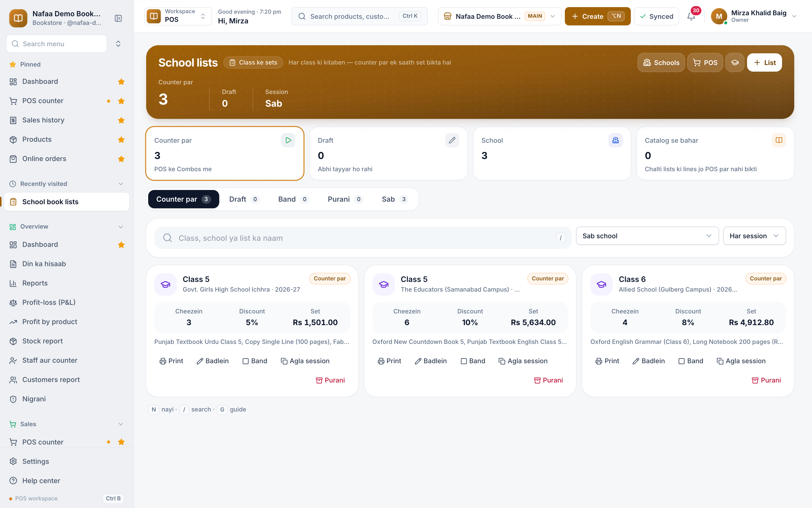Toggle Band on The Educators list

473,361
